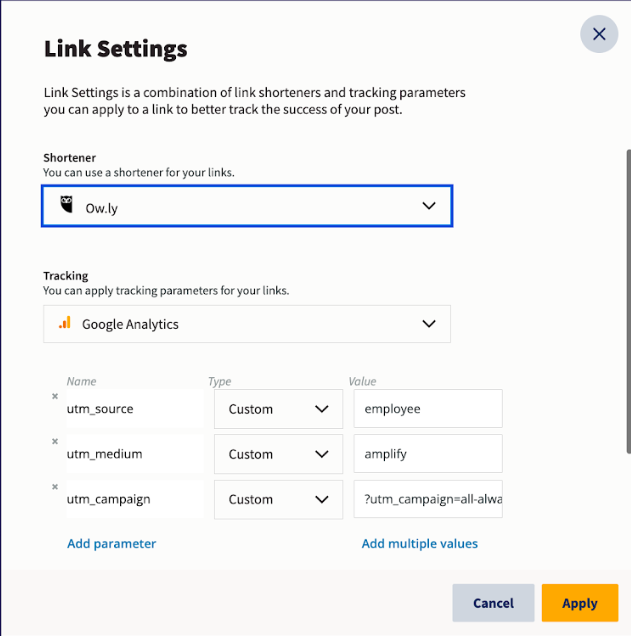
Task: Click the amplify value field
Action: [428, 453]
